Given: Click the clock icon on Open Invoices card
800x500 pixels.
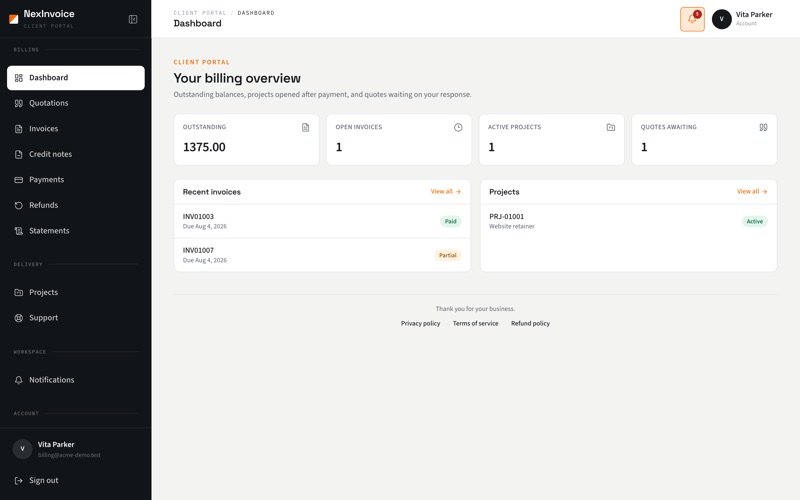Looking at the screenshot, I should 458,128.
